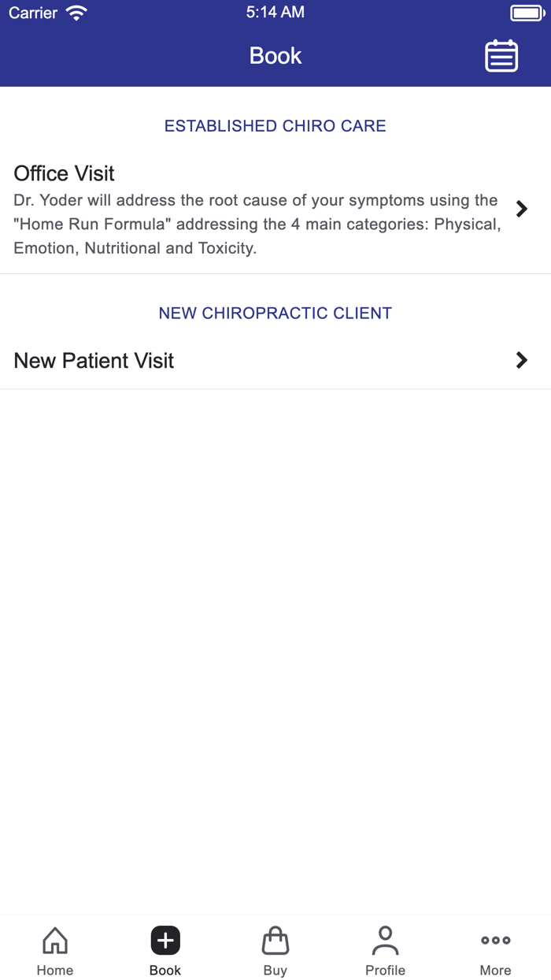Image resolution: width=551 pixels, height=980 pixels.
Task: Expand the New Patient Visit chevron
Action: 521,360
